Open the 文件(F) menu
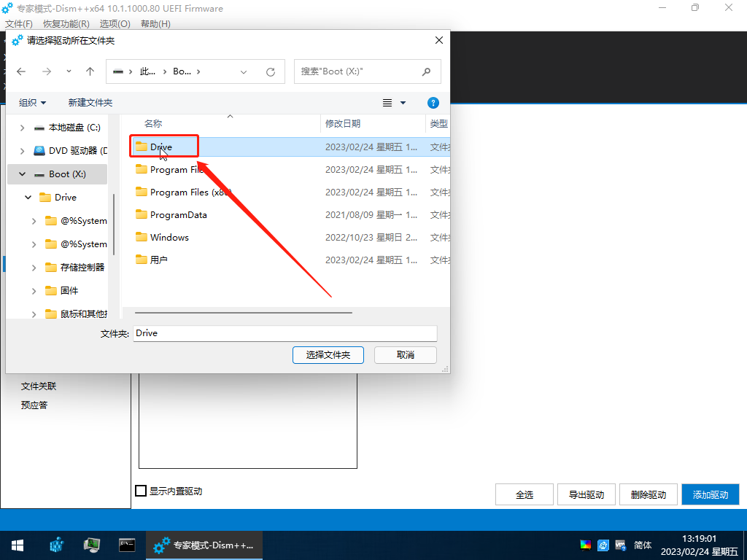Screen dimensions: 747x560 click(19, 24)
